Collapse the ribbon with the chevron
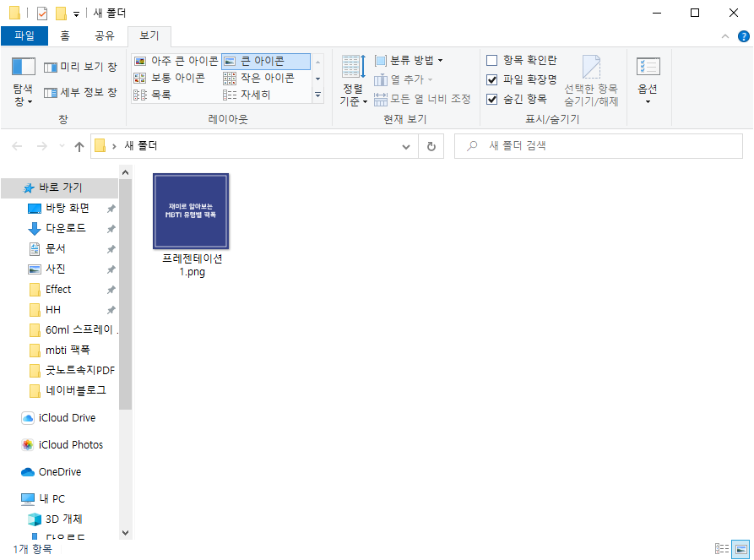 [x=725, y=36]
